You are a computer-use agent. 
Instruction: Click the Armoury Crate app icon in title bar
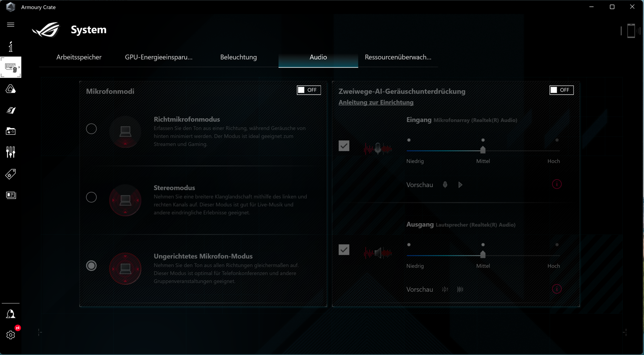click(11, 7)
